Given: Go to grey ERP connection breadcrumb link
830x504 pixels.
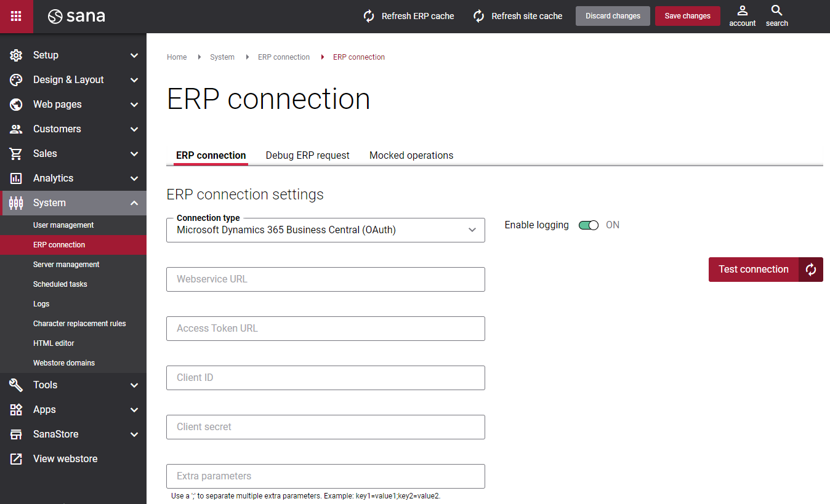Looking at the screenshot, I should pos(284,57).
